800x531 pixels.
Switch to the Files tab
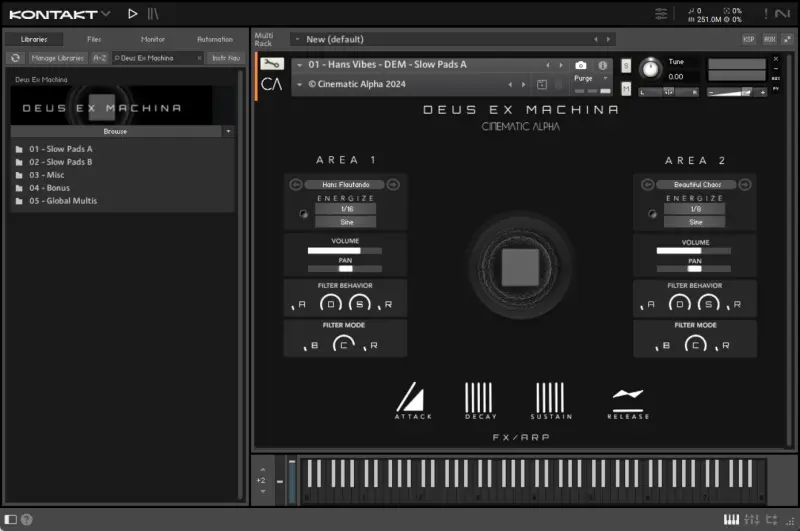tap(94, 39)
